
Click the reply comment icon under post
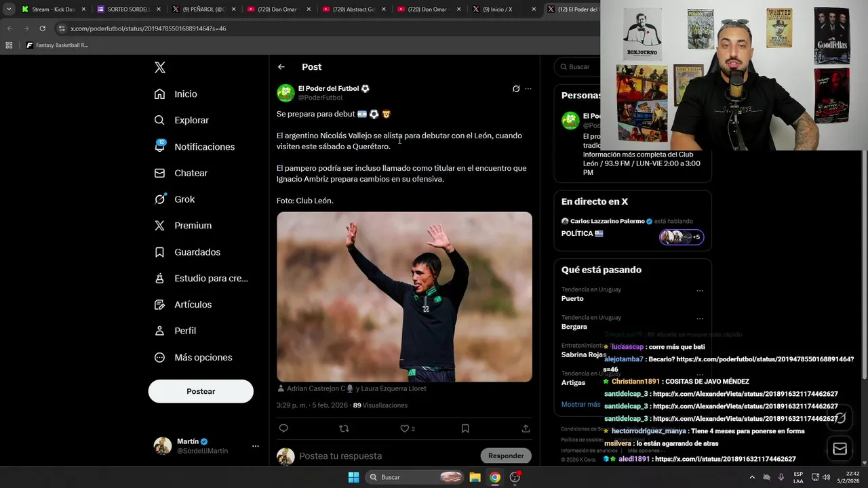click(x=283, y=428)
